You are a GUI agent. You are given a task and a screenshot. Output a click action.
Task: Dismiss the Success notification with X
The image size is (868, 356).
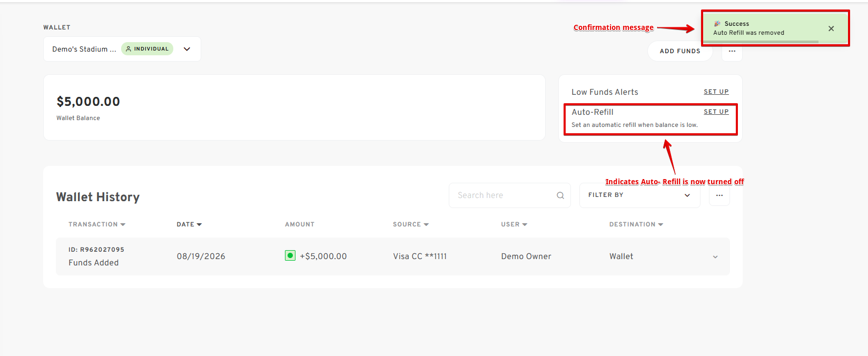coord(831,28)
